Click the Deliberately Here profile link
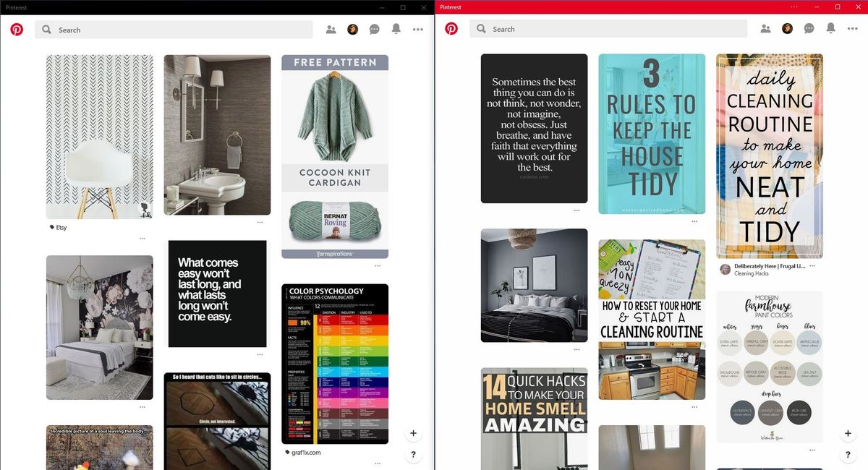This screenshot has height=470, width=868. pos(770,265)
